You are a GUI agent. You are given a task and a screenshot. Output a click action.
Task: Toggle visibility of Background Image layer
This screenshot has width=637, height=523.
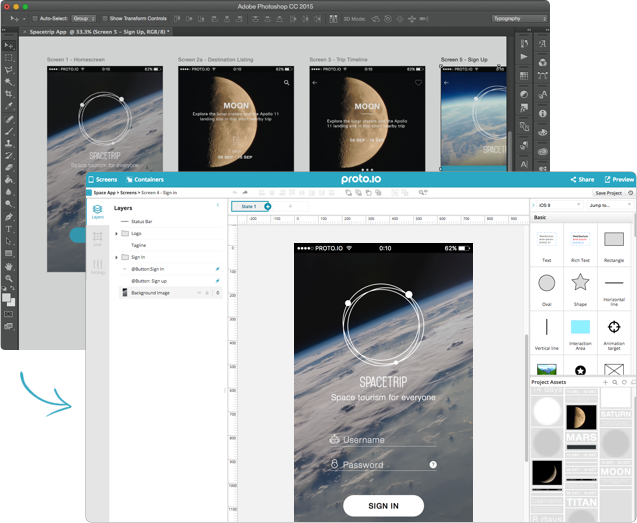pos(198,293)
